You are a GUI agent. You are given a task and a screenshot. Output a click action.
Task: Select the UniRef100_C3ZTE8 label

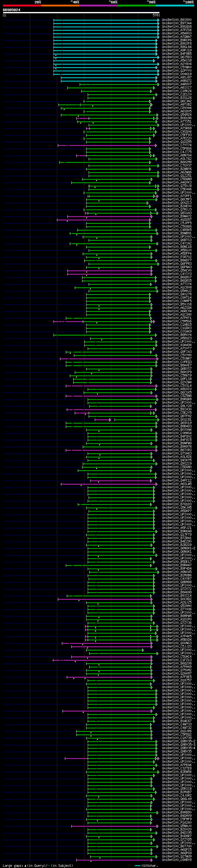tap(177, 768)
